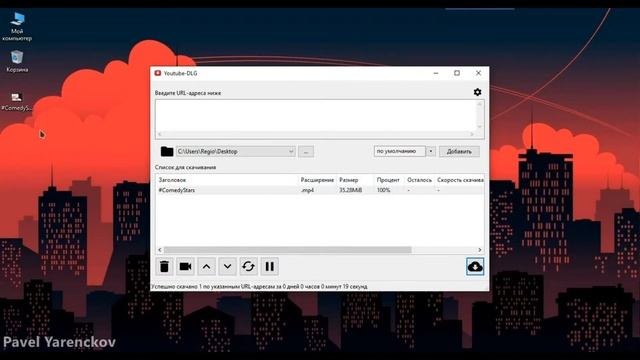Click the Заголовок column header
640x360 pixels.
[x=227, y=180]
